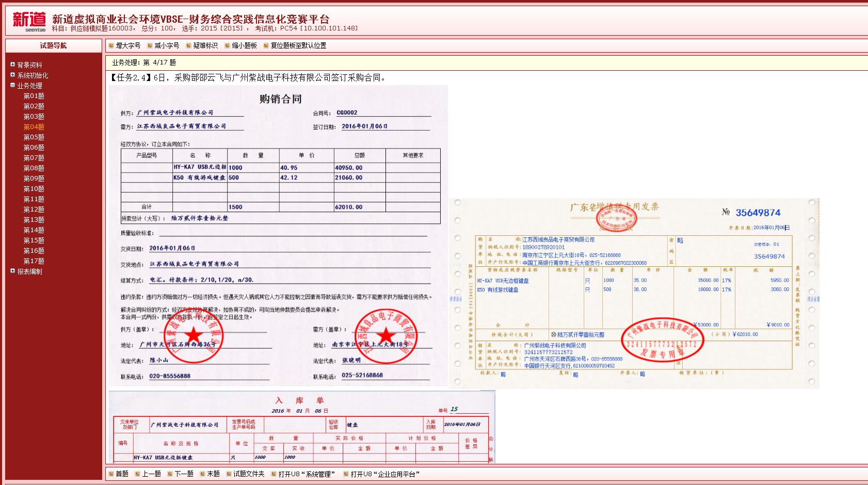Go to 第05题 in the sidebar
Screen dimensions: 868x485
coord(34,137)
